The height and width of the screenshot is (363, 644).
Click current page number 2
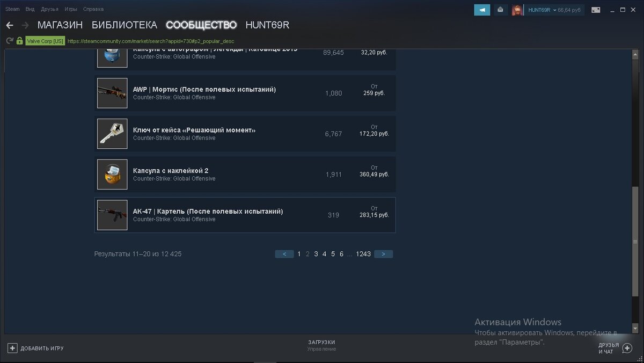[x=308, y=254]
